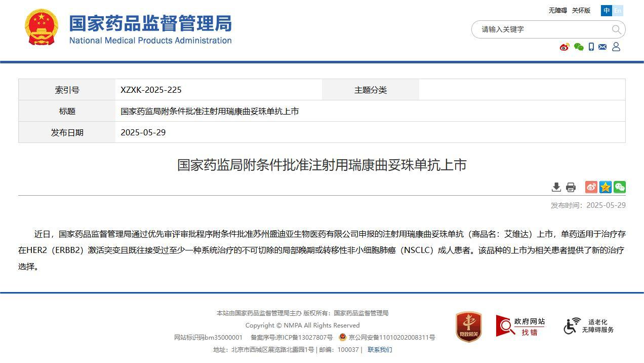This screenshot has width=644, height=363.
Task: Open the user account icon
Action: (616, 47)
